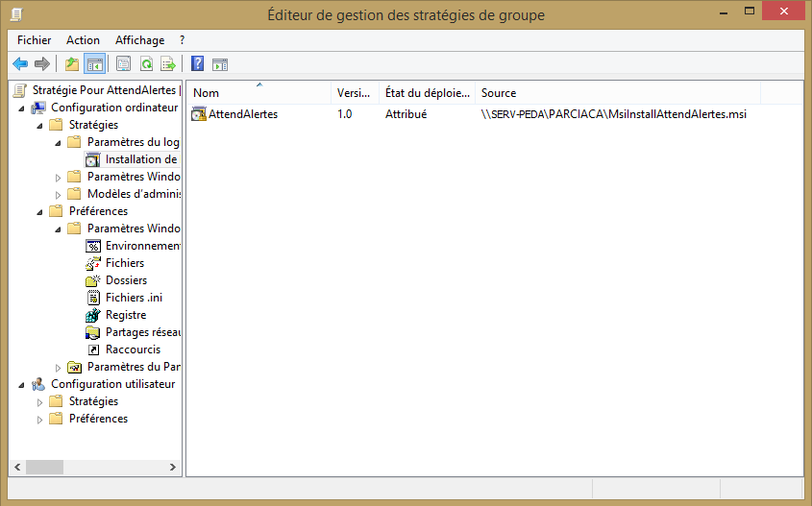Click the Export list toolbar icon
Image resolution: width=812 pixels, height=506 pixels.
pyautogui.click(x=168, y=64)
